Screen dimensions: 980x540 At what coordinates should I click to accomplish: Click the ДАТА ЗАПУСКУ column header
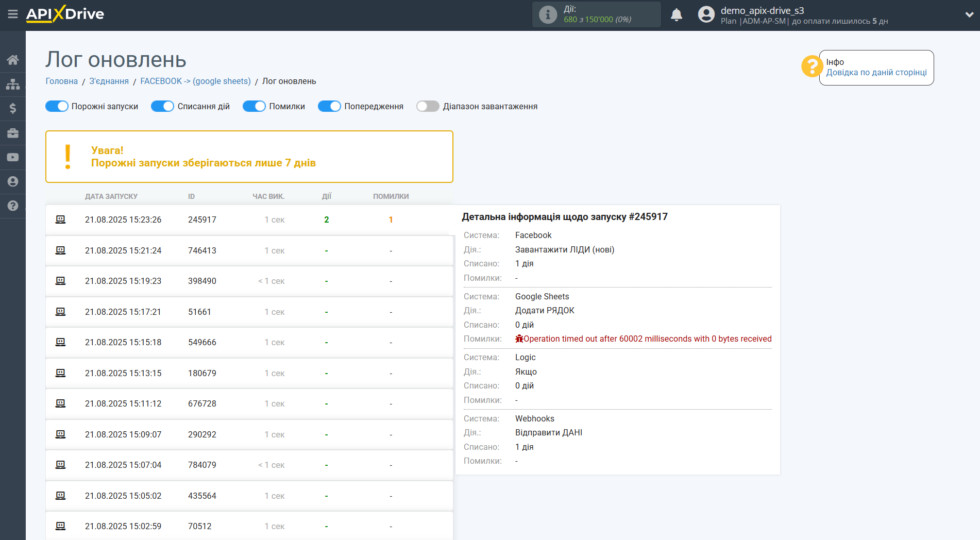pyautogui.click(x=111, y=196)
